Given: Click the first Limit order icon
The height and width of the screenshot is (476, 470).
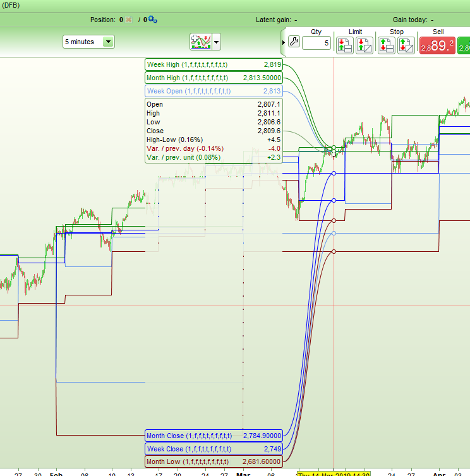Looking at the screenshot, I should pos(345,45).
